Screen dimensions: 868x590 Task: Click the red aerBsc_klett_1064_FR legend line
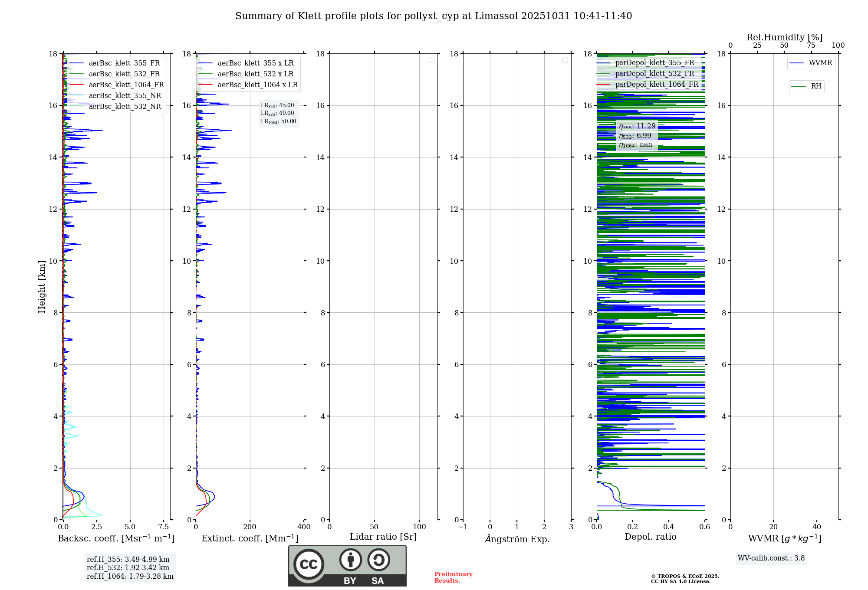[x=76, y=85]
